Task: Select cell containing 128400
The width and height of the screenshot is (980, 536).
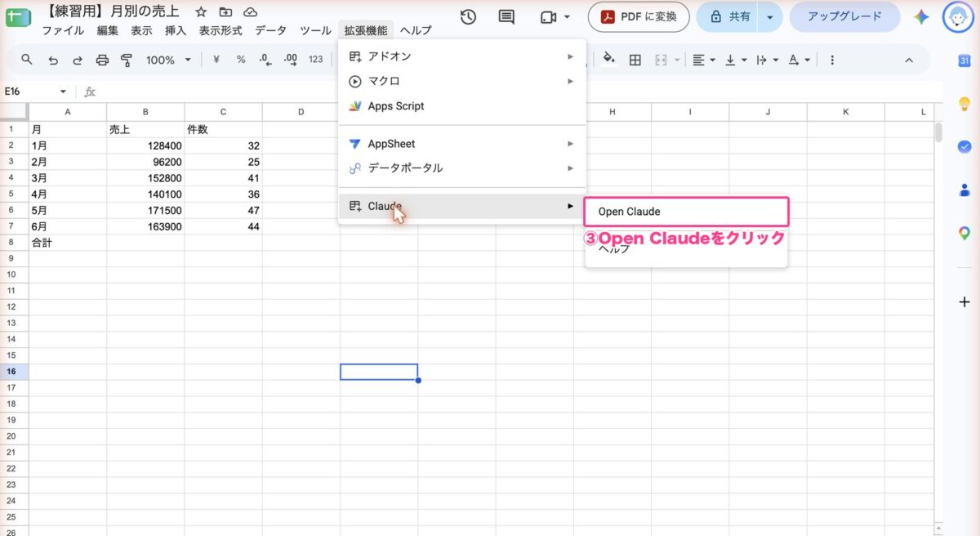Action: [145, 145]
